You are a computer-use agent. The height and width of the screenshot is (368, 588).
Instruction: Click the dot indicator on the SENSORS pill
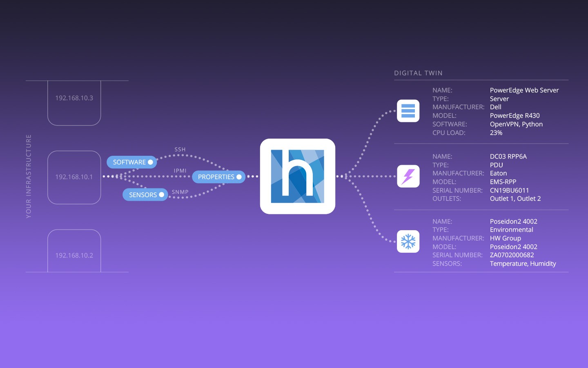pyautogui.click(x=161, y=195)
